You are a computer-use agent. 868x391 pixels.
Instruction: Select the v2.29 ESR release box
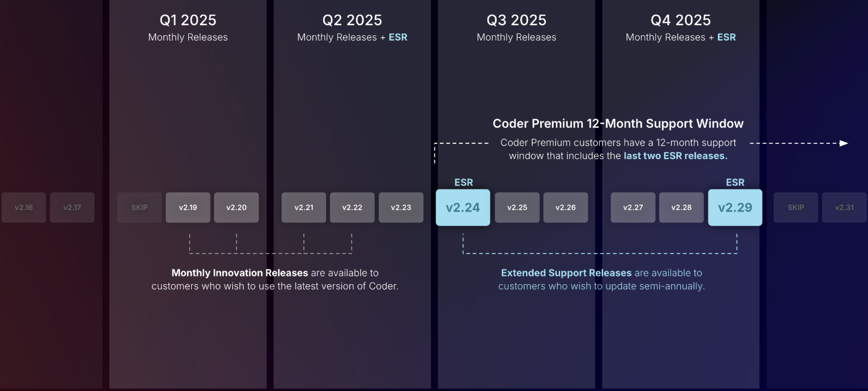[735, 207]
